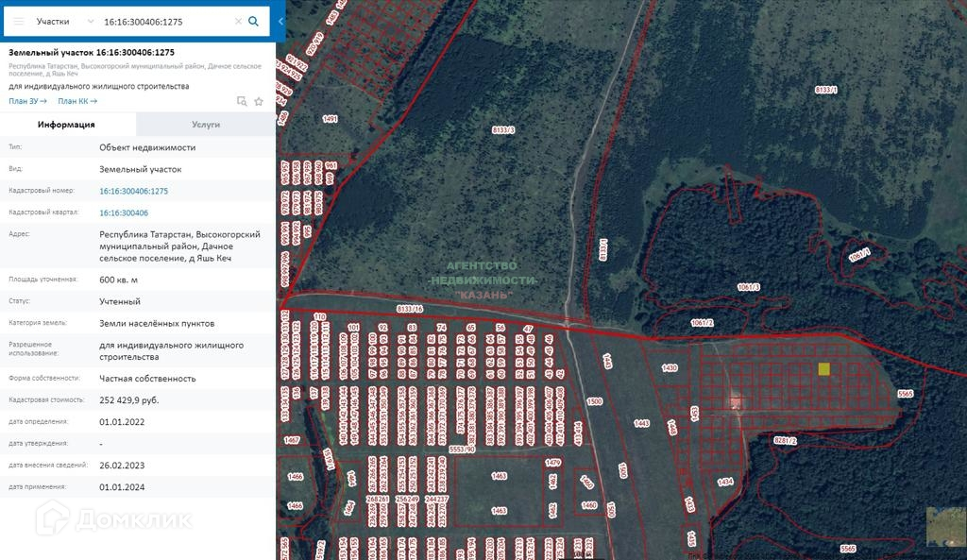The image size is (967, 560).
Task: Select parcel labeled 1430 on map
Action: [670, 368]
